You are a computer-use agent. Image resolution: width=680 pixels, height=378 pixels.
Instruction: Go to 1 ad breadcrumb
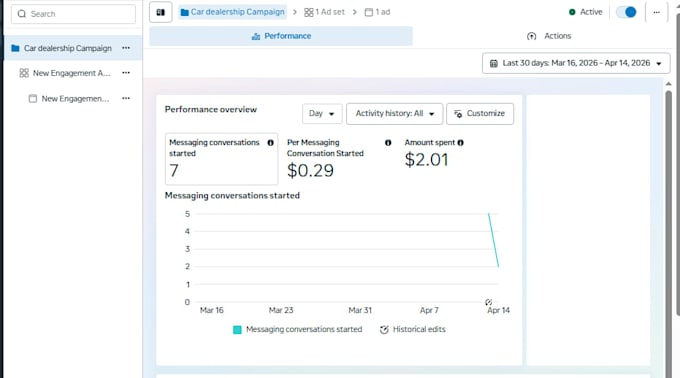coord(377,12)
